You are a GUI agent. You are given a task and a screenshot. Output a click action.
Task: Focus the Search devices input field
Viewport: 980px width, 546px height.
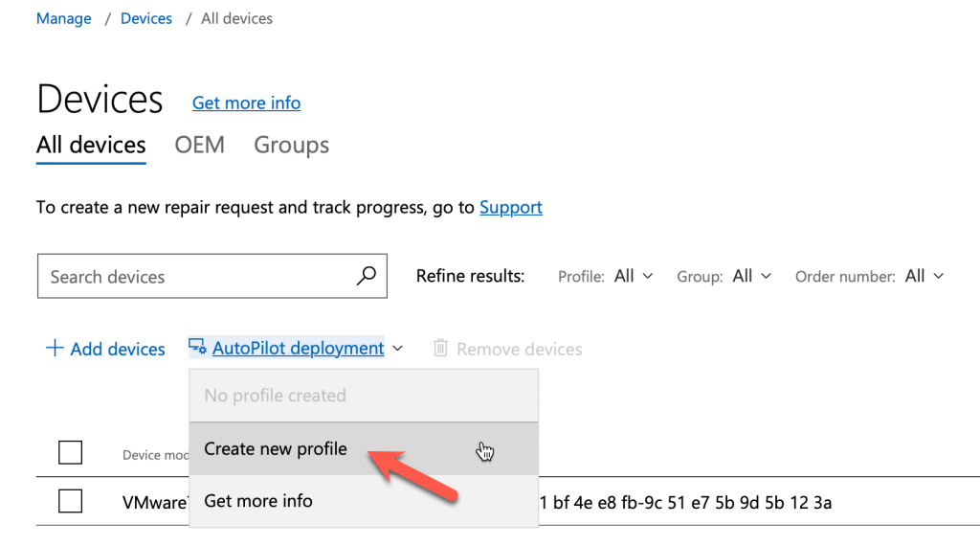point(196,276)
